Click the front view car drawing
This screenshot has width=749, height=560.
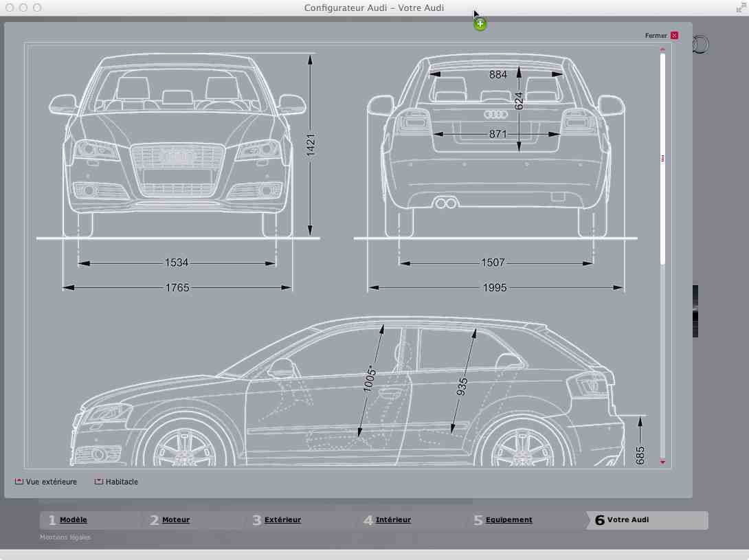click(x=177, y=146)
